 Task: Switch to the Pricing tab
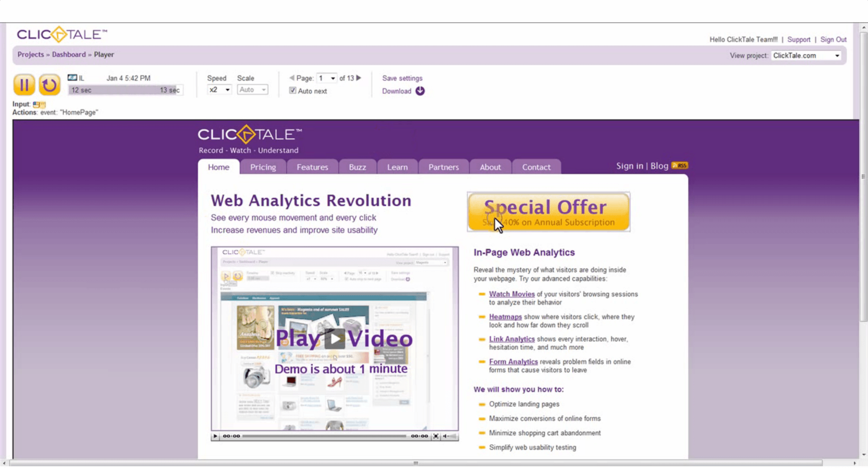pos(263,167)
